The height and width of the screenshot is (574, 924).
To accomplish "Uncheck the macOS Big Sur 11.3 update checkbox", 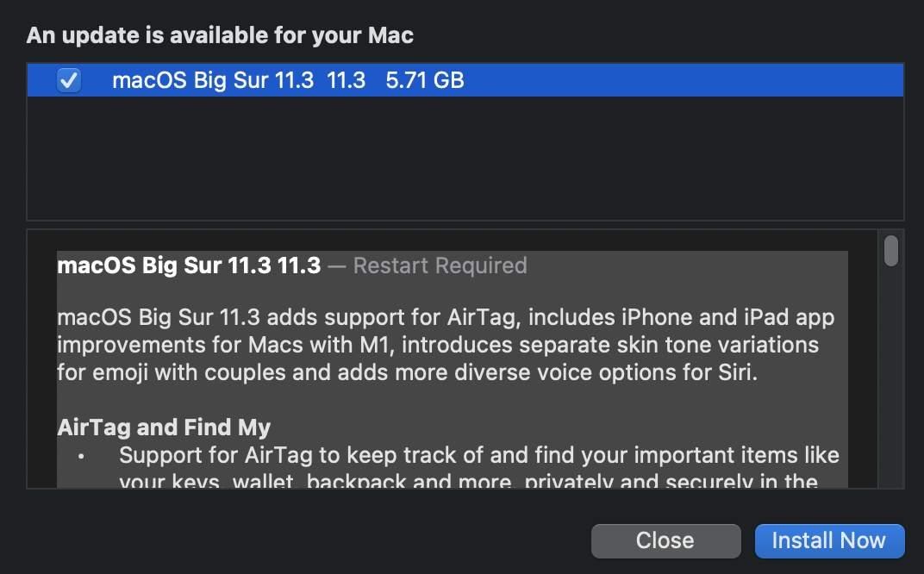I will tap(69, 81).
